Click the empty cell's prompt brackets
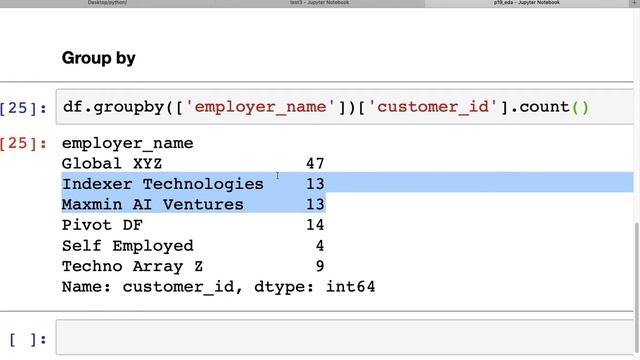 pyautogui.click(x=28, y=339)
